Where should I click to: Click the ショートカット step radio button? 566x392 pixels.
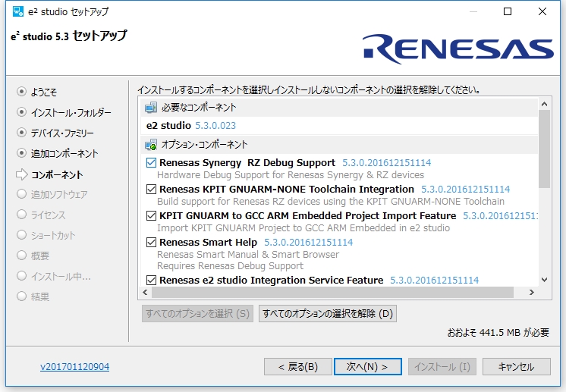click(22, 235)
